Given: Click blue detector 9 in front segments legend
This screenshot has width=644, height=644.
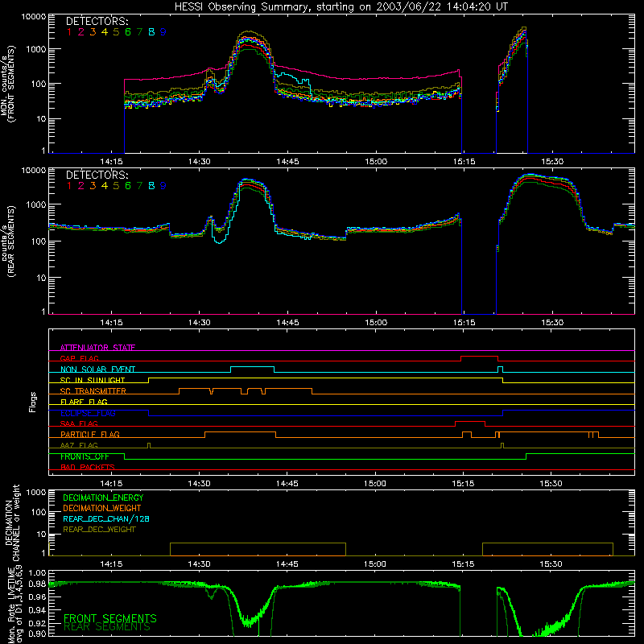Looking at the screenshot, I should click(163, 32).
